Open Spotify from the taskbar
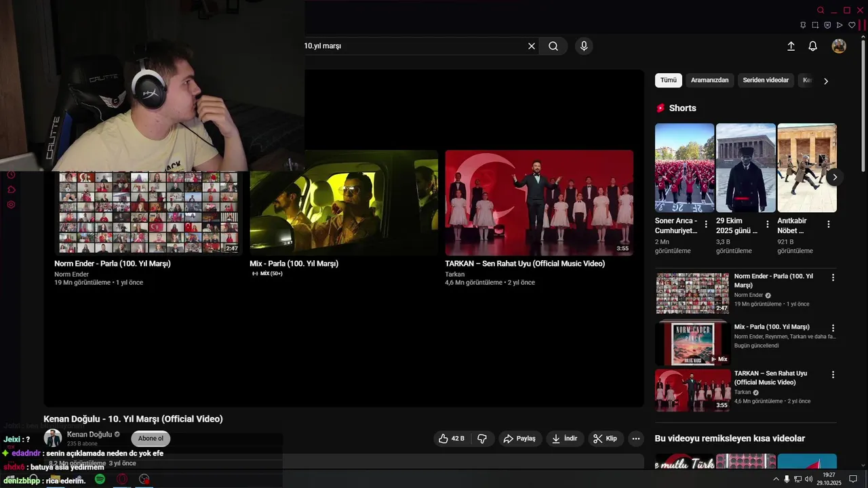 coord(100,479)
